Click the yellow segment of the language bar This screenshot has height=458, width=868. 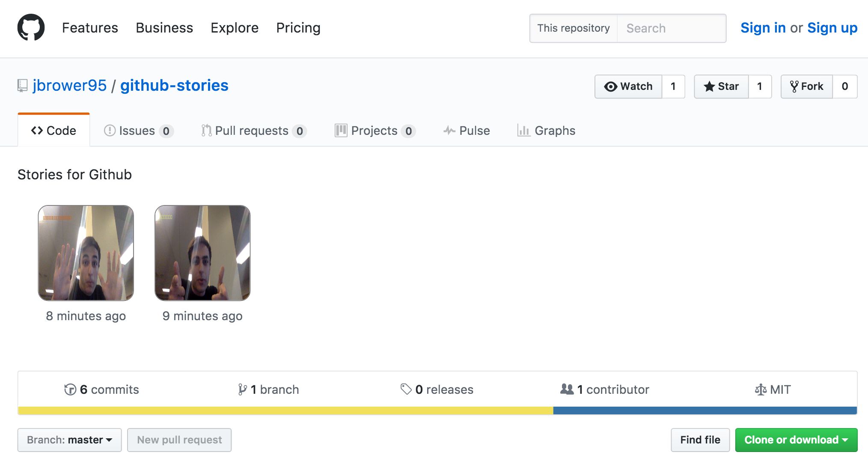point(285,410)
